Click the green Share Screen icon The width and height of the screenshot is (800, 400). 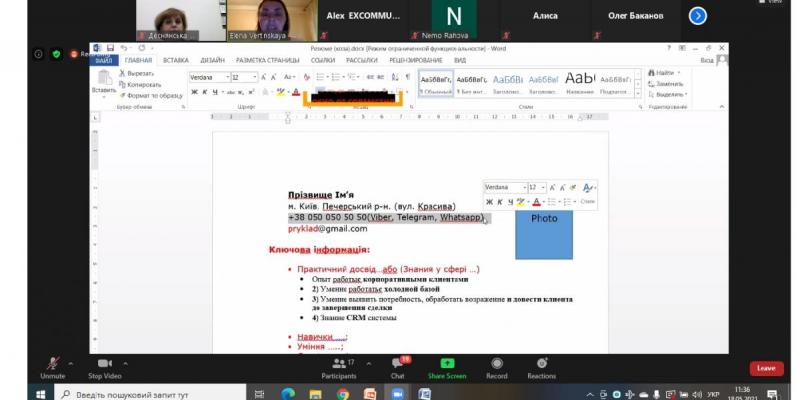tap(446, 364)
